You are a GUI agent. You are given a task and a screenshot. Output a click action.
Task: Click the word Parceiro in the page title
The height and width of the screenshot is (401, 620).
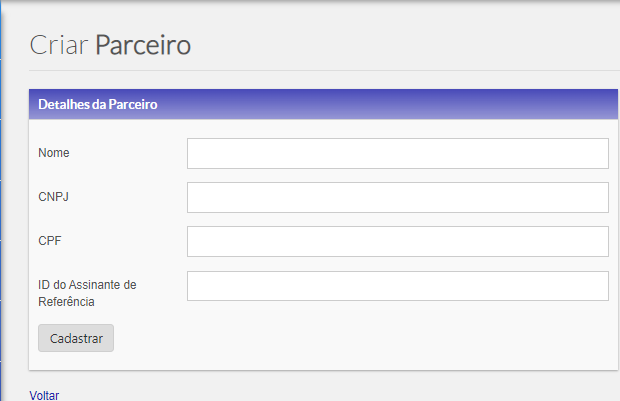click(143, 45)
